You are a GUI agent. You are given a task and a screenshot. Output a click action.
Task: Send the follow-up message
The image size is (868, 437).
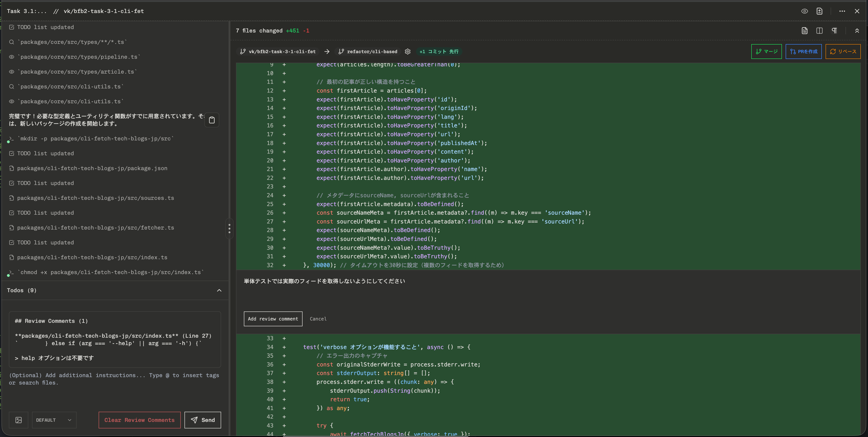(x=203, y=420)
